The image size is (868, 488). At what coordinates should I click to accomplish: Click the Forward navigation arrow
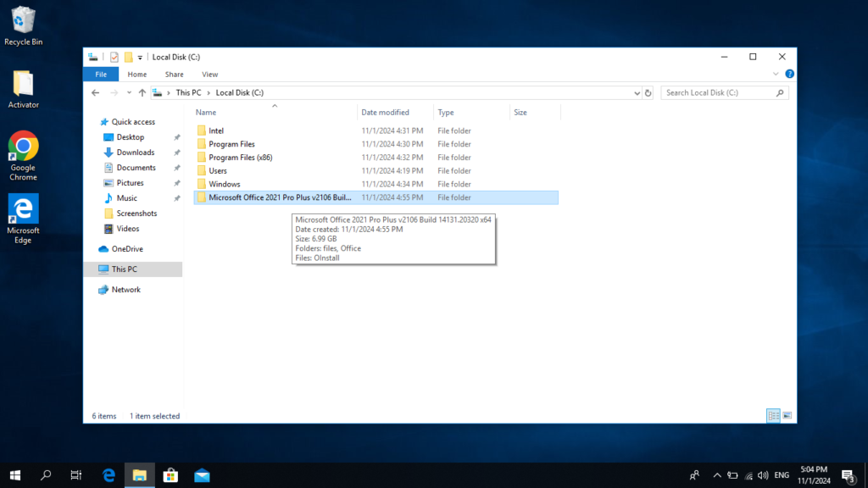pyautogui.click(x=114, y=93)
